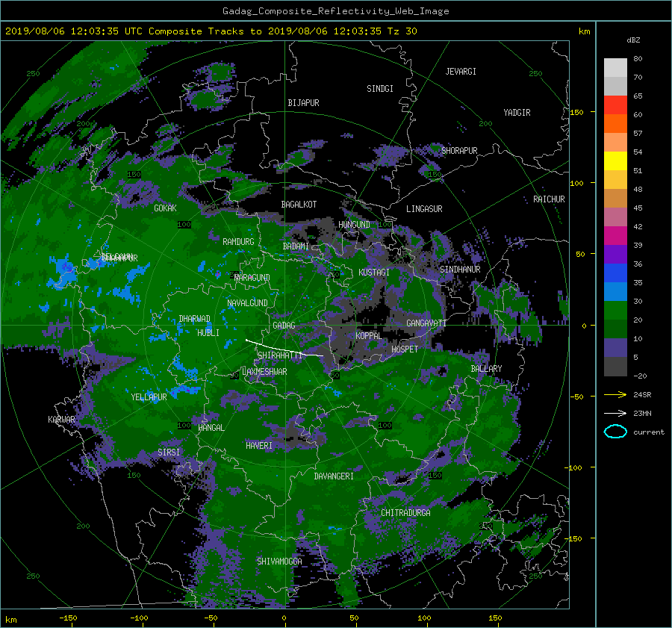This screenshot has width=672, height=628.
Task: Select the LINGASUR city label
Action: 424,209
